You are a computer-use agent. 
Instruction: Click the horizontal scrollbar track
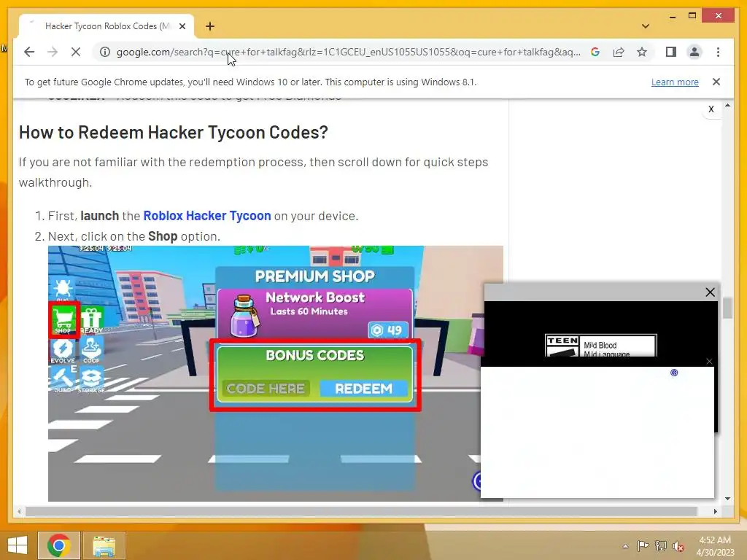361,511
